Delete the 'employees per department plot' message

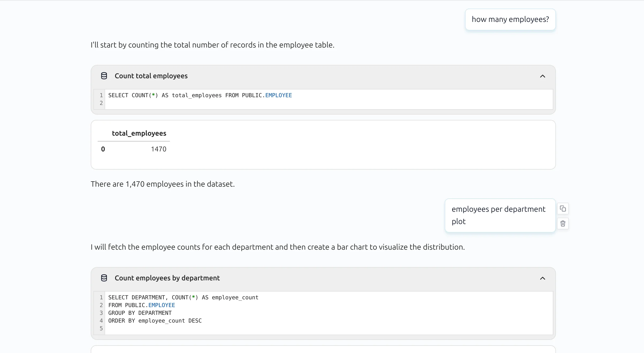click(x=563, y=223)
